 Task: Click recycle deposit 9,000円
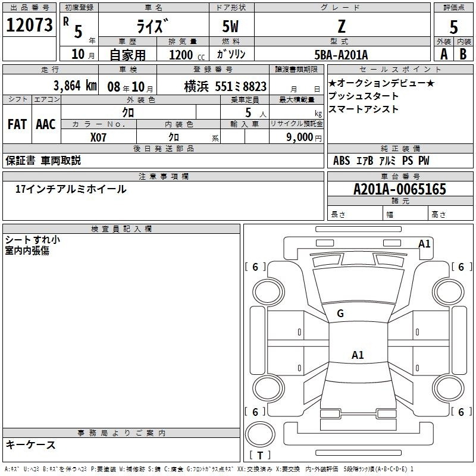coord(304,137)
